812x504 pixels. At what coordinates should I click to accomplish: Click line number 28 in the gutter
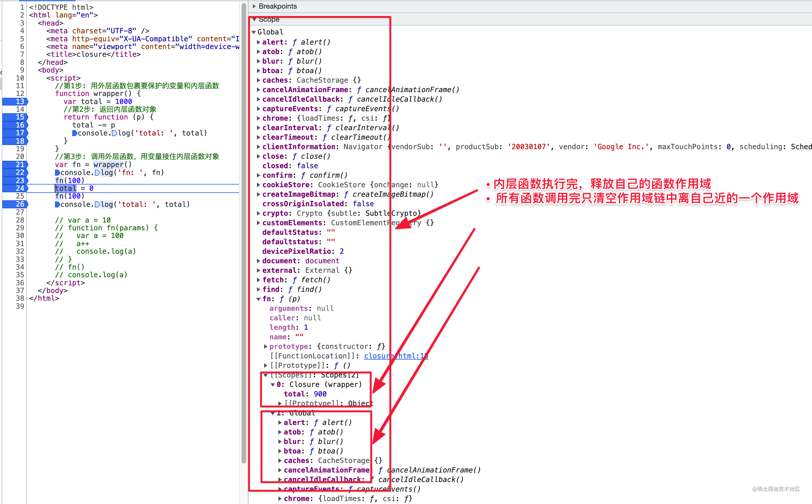click(x=20, y=220)
